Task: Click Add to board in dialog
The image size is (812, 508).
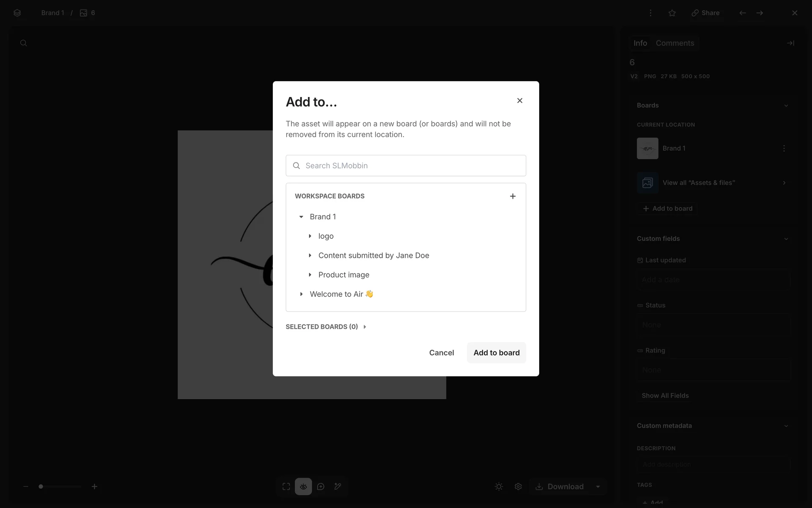Action: pos(496,353)
